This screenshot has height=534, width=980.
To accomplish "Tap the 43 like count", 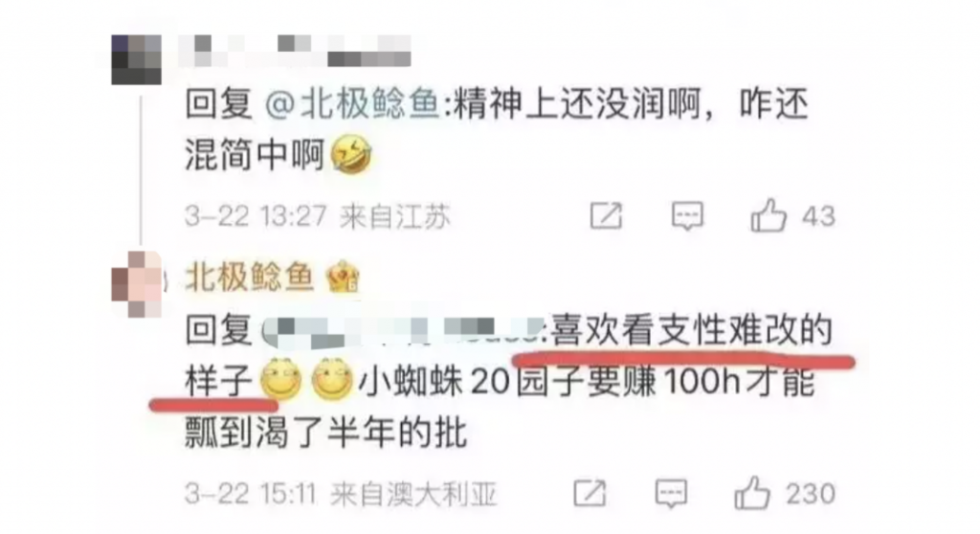I will tap(819, 217).
